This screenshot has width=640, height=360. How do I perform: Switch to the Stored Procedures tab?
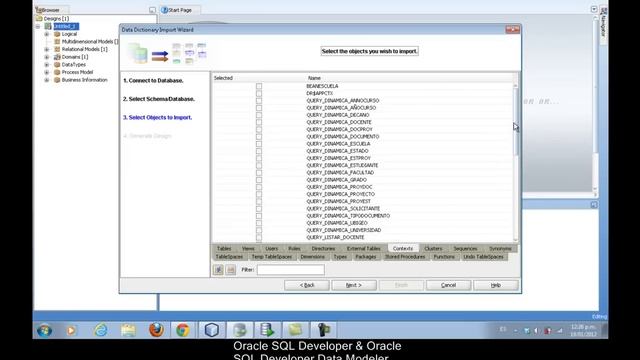405,257
